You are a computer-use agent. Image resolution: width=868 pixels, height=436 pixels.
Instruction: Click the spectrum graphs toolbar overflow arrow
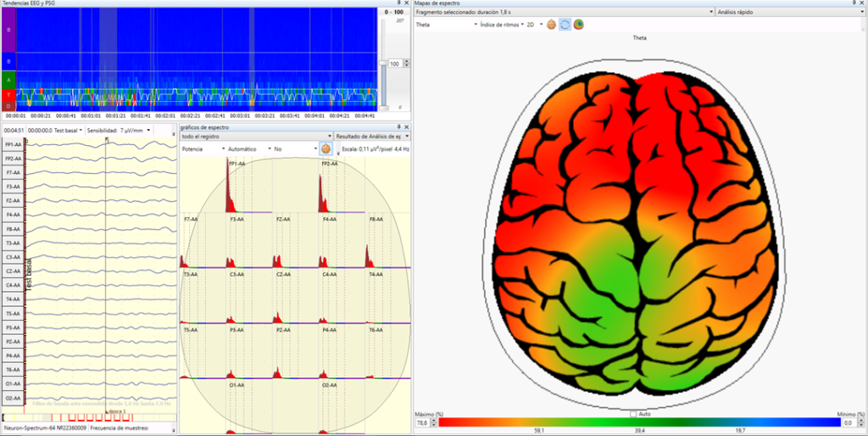click(x=337, y=153)
